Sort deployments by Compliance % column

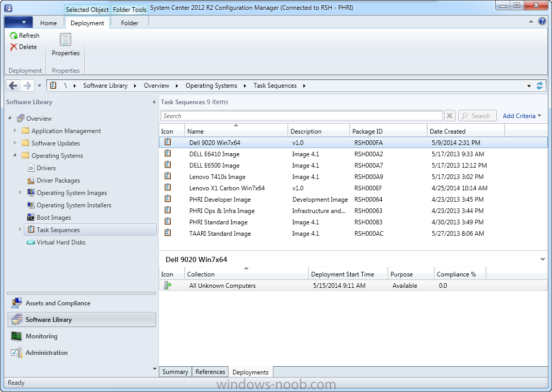(x=460, y=274)
